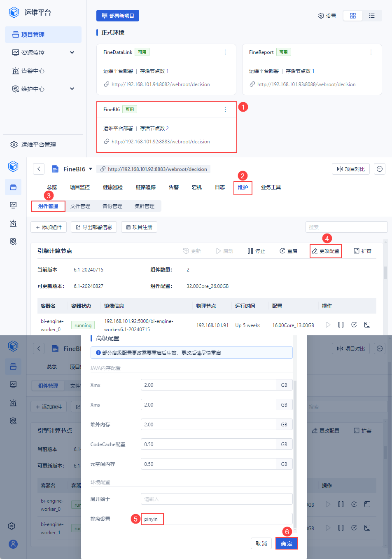Pause the bi-engine-worker_0 container in undimmed table
Image resolution: width=392 pixels, height=559 pixels.
(x=341, y=325)
